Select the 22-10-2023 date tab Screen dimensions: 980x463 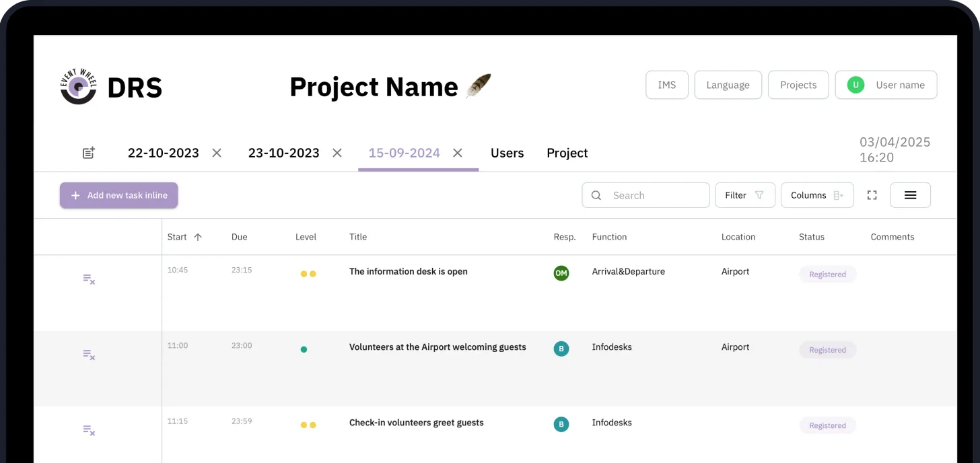coord(163,153)
